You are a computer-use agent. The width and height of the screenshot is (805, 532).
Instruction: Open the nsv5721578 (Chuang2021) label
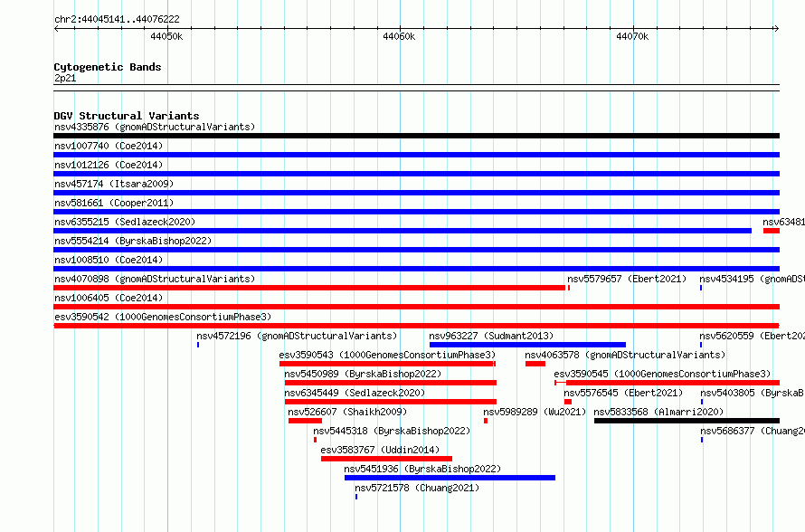(x=417, y=488)
